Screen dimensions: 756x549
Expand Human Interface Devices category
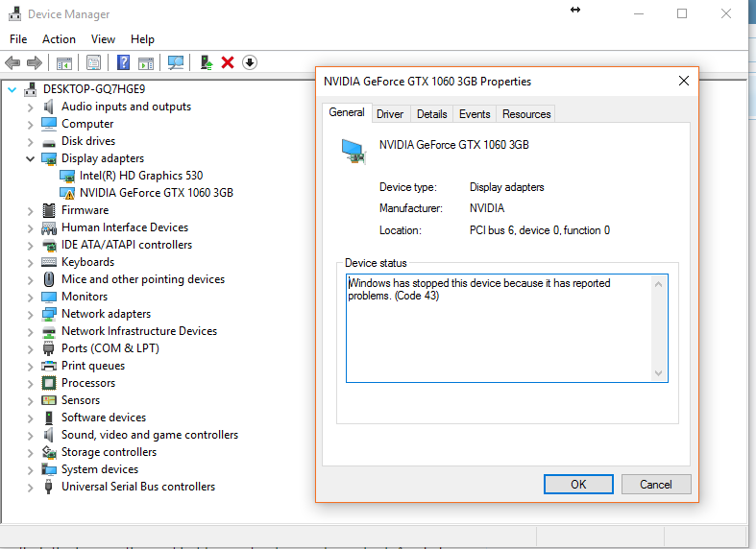30,228
